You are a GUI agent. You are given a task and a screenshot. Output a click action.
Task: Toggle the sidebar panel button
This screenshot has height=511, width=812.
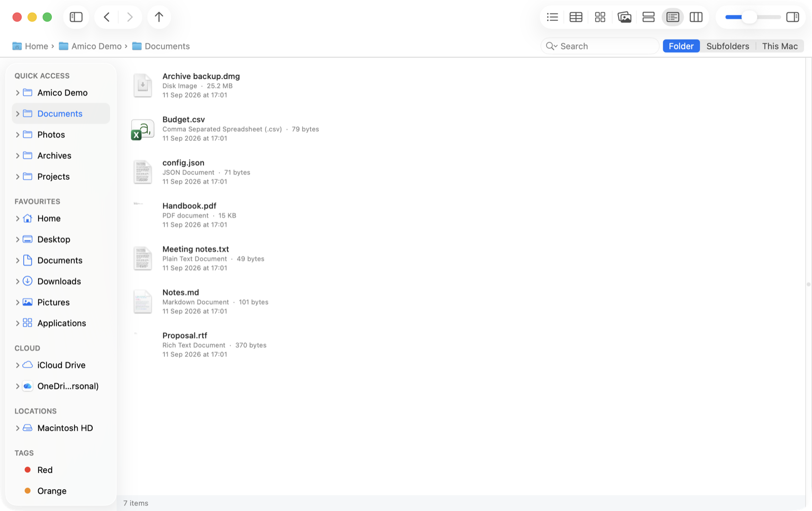76,17
